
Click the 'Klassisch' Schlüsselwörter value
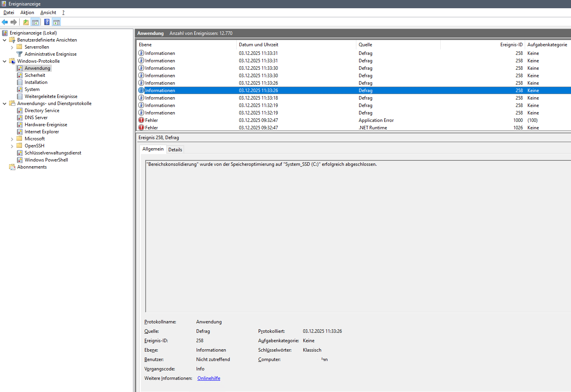312,350
